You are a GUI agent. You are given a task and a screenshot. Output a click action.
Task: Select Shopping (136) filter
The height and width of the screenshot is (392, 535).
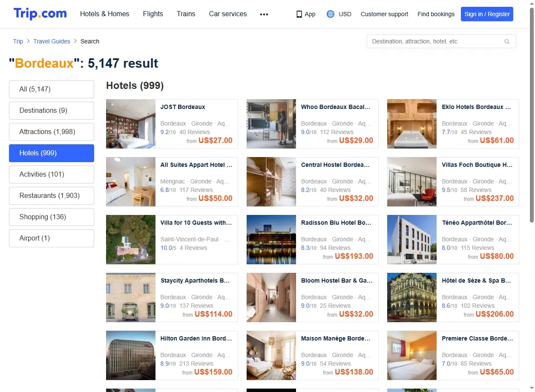[52, 217]
